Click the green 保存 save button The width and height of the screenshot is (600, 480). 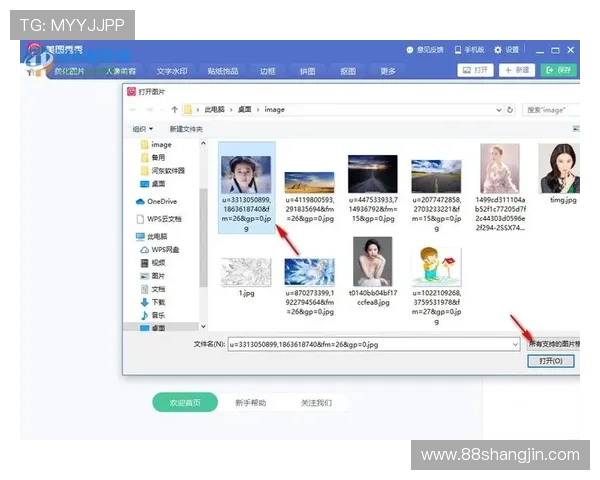coord(559,70)
